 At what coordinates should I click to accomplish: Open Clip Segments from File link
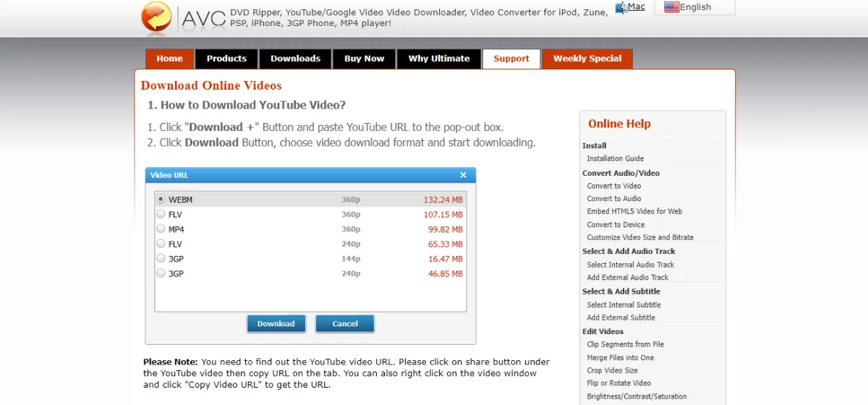[625, 344]
